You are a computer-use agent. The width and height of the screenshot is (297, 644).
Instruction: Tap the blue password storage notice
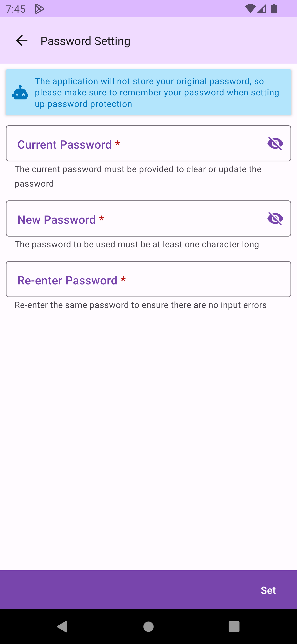157,92
